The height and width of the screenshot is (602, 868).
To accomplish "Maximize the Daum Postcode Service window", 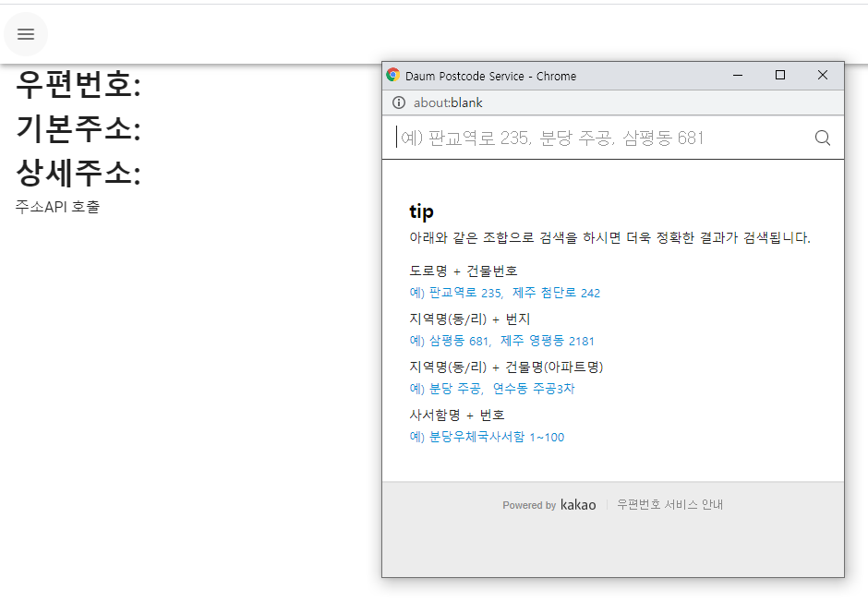I will point(780,76).
